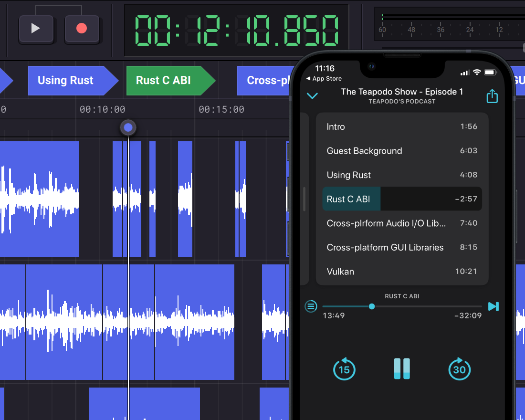Tap the share icon in the podcast player

(x=492, y=96)
